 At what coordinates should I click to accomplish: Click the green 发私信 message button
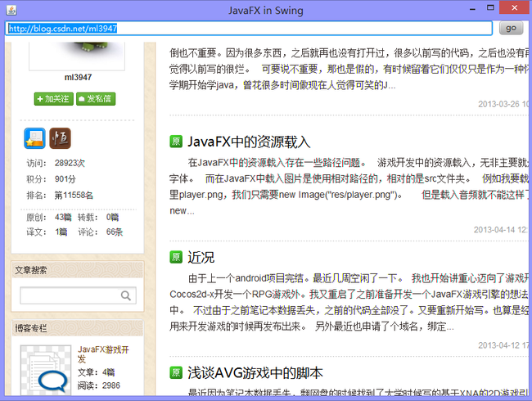click(96, 99)
